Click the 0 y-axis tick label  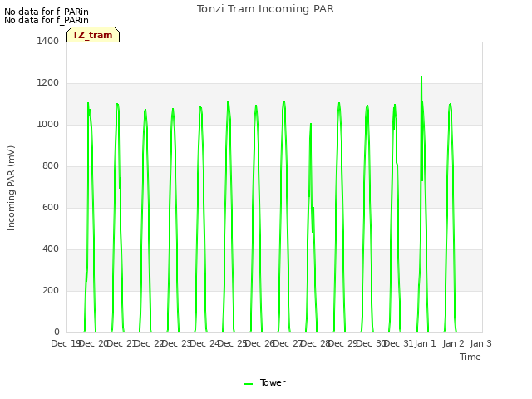tap(57, 332)
